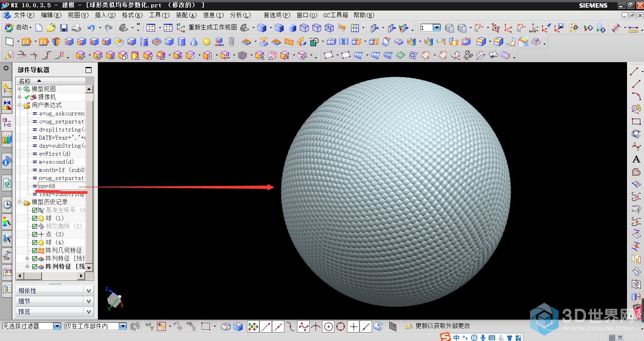Open the work layer dropdown showing 1
Screen dimensions: 644x341
[x=437, y=27]
